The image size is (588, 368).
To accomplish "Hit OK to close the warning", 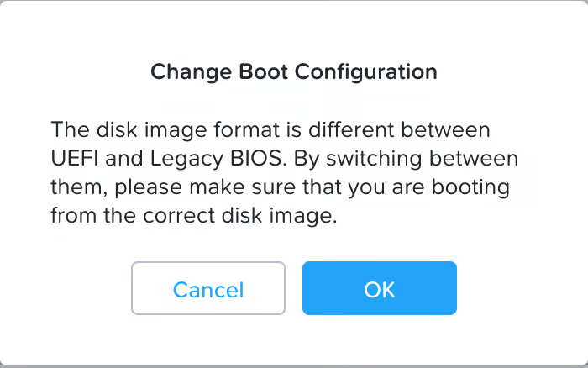I will pyautogui.click(x=379, y=288).
